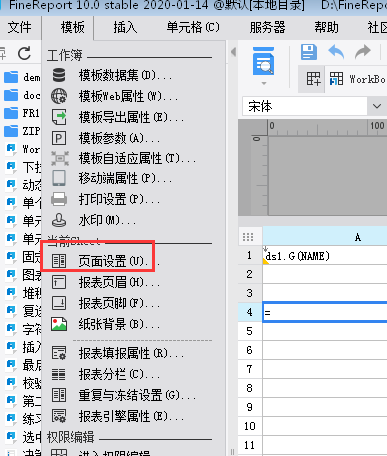The width and height of the screenshot is (387, 456).
Task: Click the stamp icon beside 水印
Action: pos(59,220)
